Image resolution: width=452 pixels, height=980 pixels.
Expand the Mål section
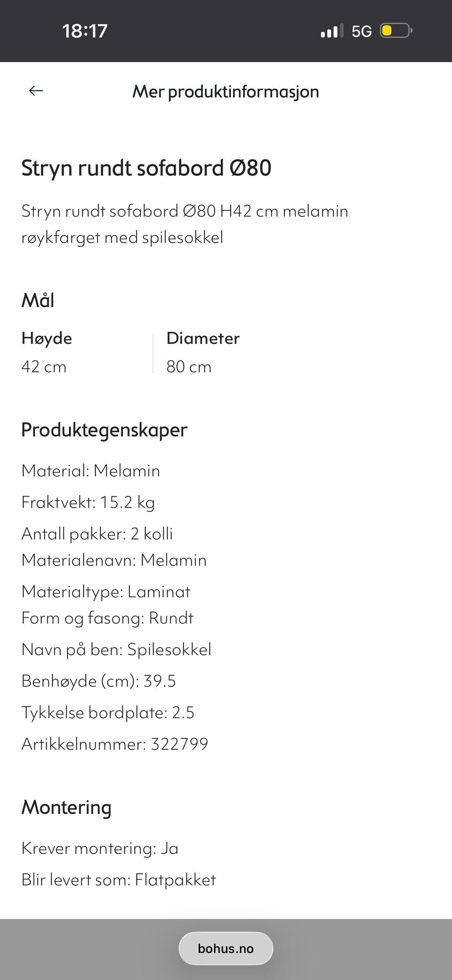(38, 300)
